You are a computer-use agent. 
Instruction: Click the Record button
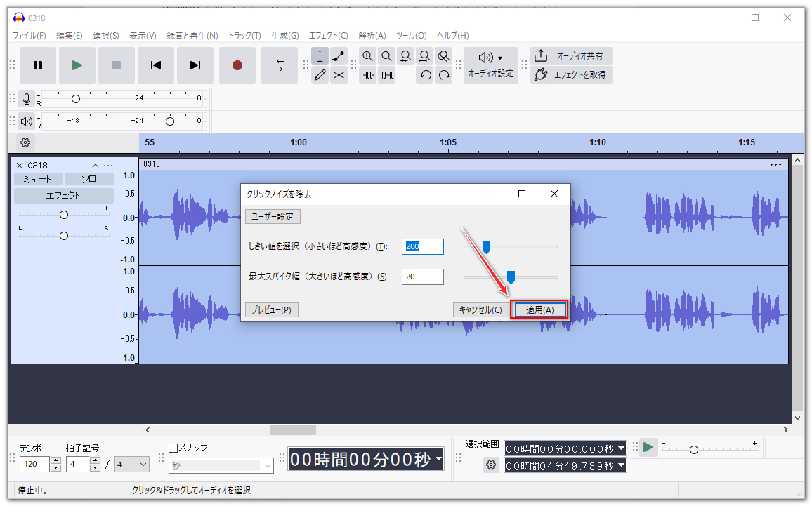click(237, 65)
